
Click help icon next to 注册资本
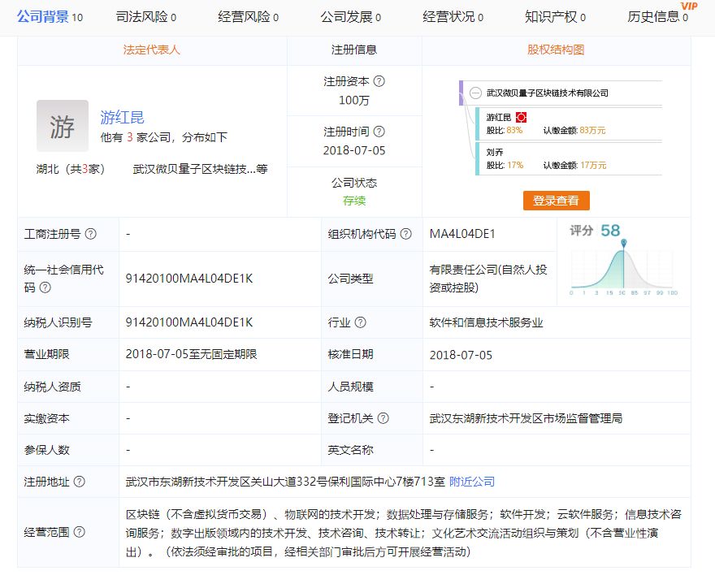pyautogui.click(x=379, y=81)
